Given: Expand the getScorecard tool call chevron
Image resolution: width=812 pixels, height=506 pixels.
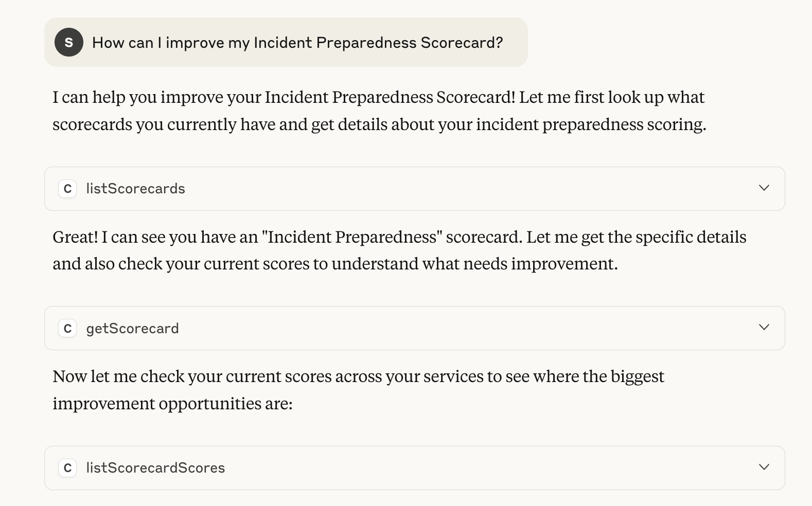Looking at the screenshot, I should pos(764,327).
